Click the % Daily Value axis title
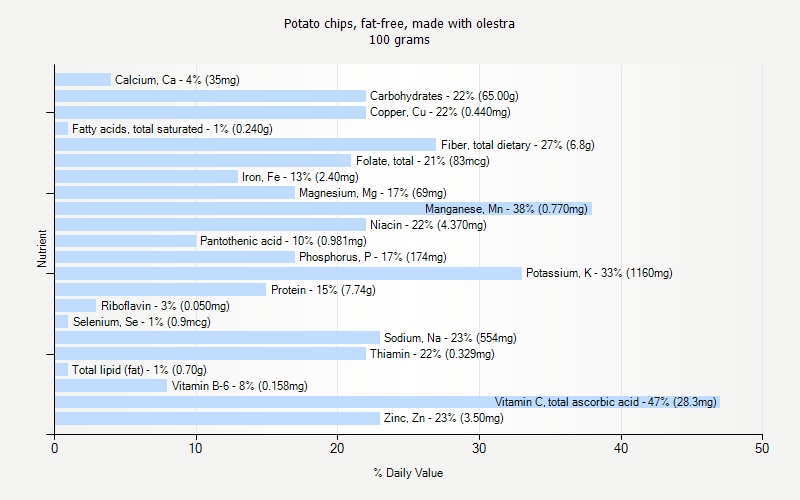800x500 pixels. pos(408,473)
